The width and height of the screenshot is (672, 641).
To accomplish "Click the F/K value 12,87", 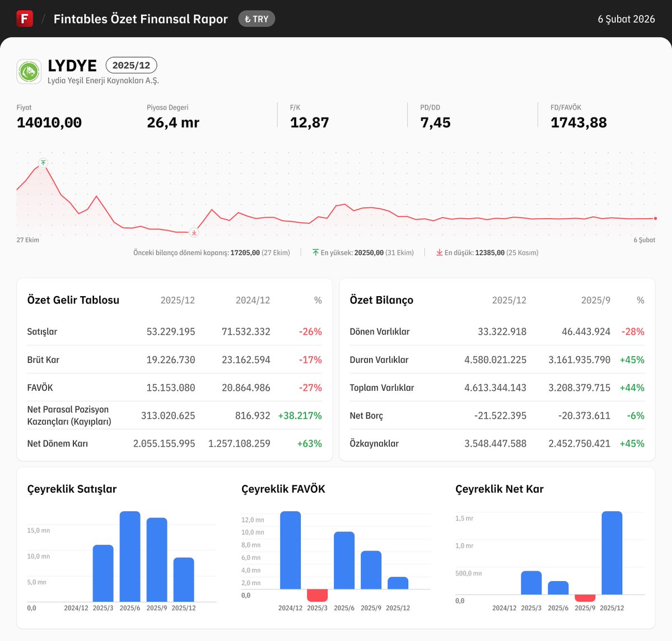I will (310, 123).
